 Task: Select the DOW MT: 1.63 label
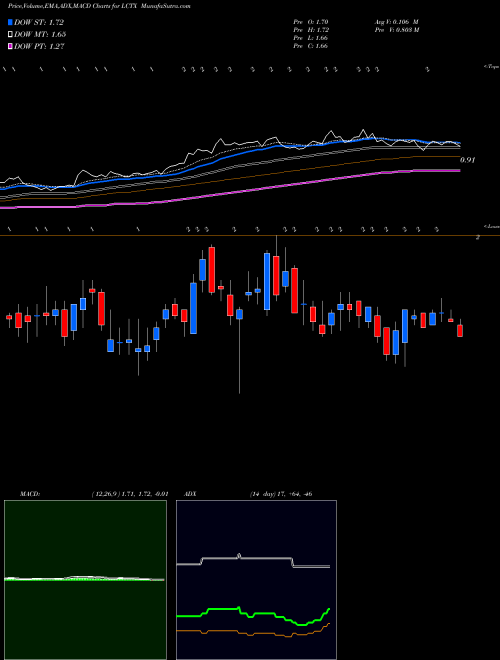coord(40,34)
